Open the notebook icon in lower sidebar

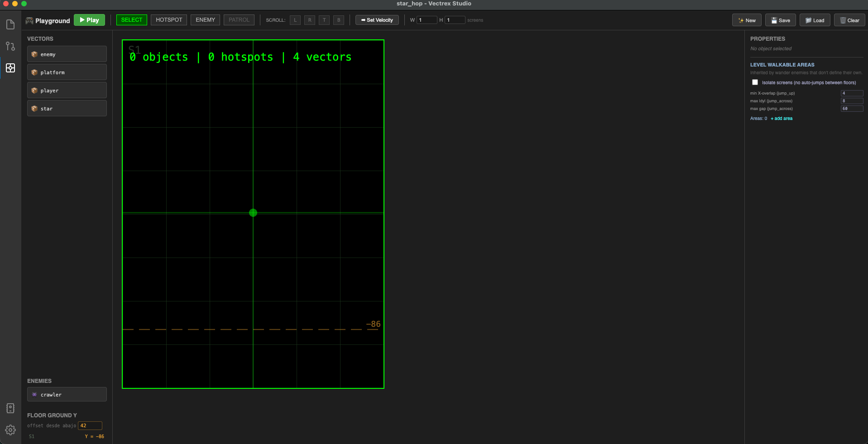tap(10, 408)
